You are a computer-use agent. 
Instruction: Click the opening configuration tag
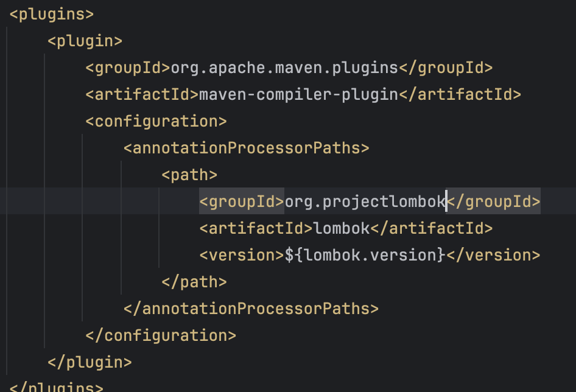(156, 122)
